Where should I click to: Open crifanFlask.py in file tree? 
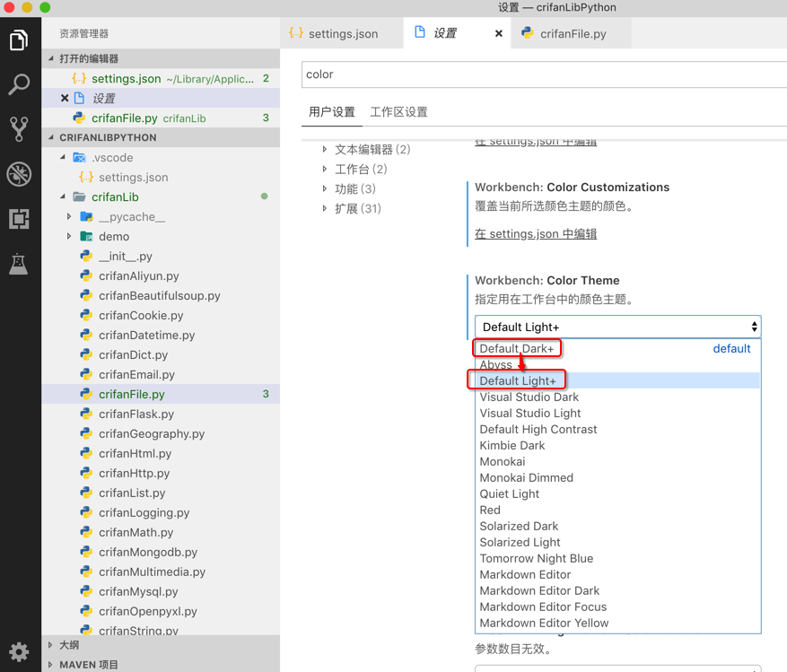point(161,414)
